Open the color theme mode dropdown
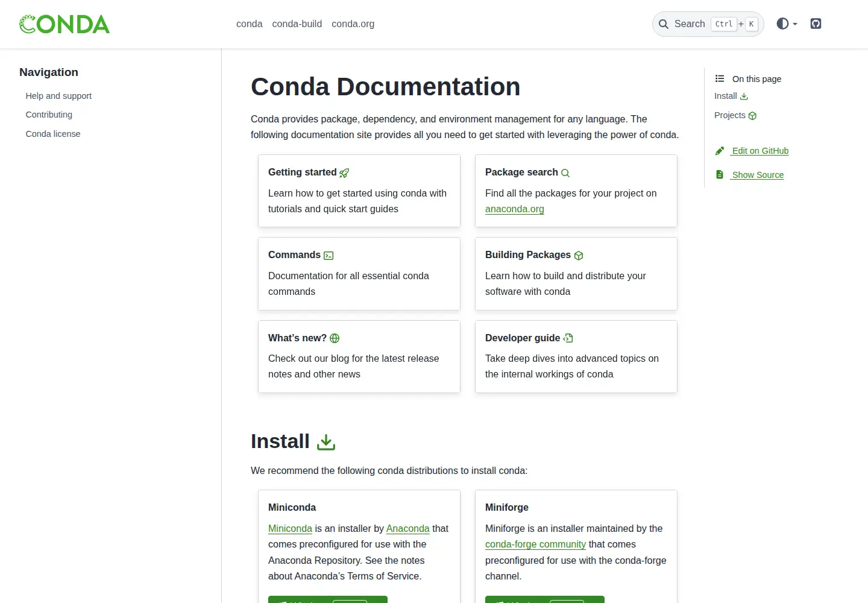The width and height of the screenshot is (868, 603). 787,24
